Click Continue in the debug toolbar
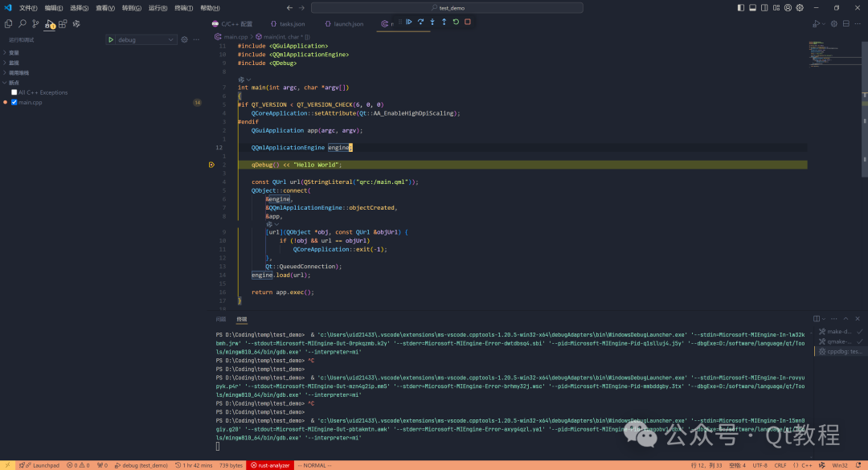 [408, 22]
